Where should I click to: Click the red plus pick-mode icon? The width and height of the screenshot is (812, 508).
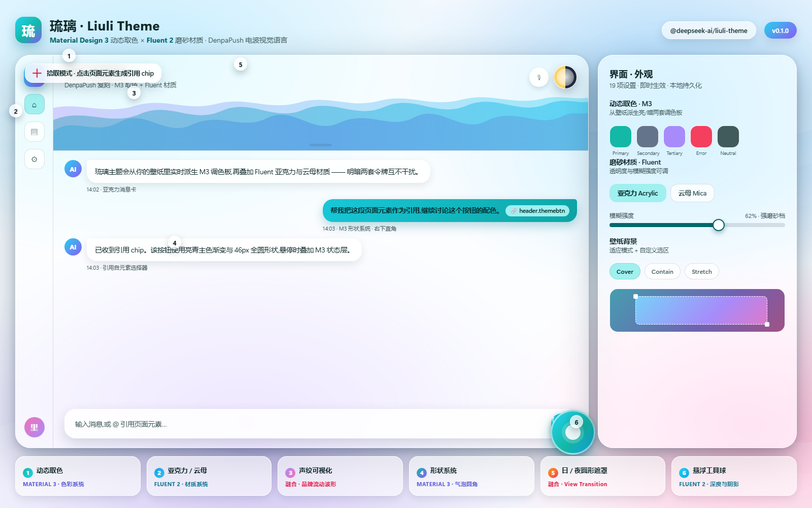point(37,73)
